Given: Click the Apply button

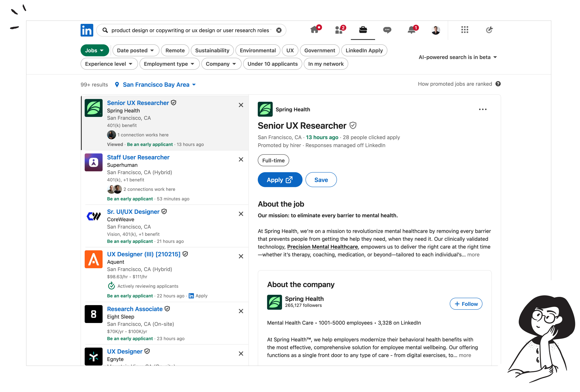Looking at the screenshot, I should [280, 180].
